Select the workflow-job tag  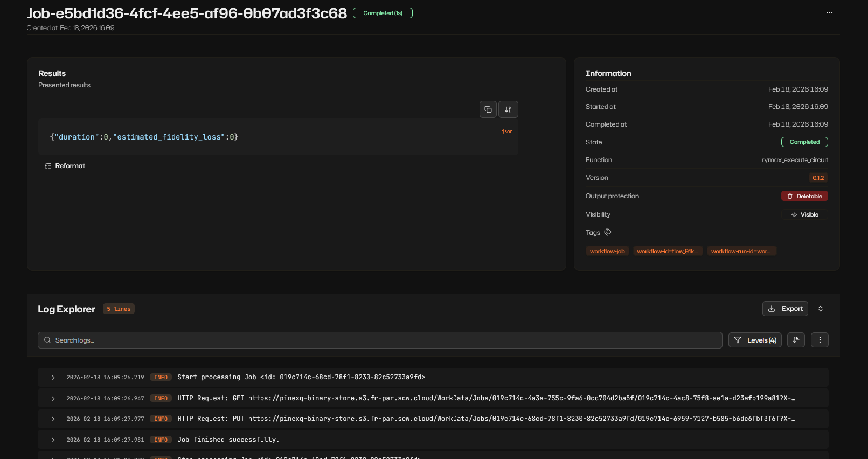point(607,251)
